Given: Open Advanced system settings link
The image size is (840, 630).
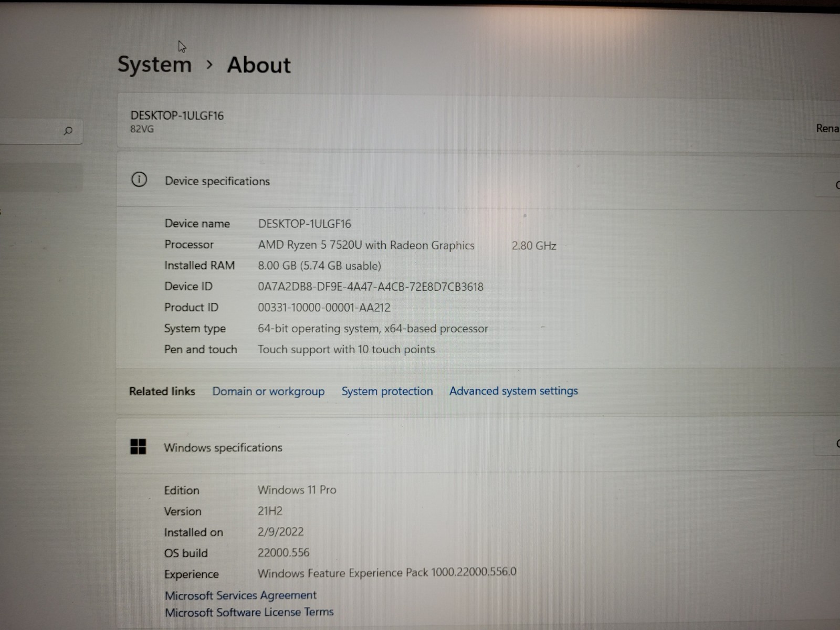Looking at the screenshot, I should [x=513, y=391].
